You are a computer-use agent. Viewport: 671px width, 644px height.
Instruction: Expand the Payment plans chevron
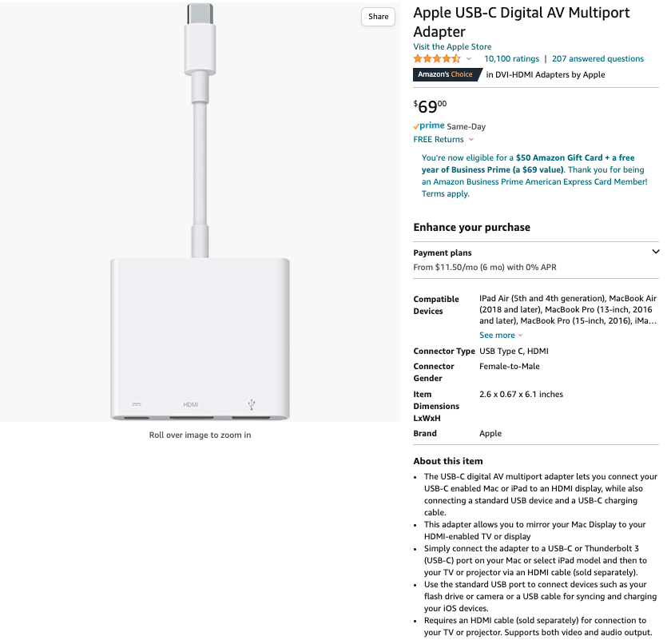[x=656, y=252]
